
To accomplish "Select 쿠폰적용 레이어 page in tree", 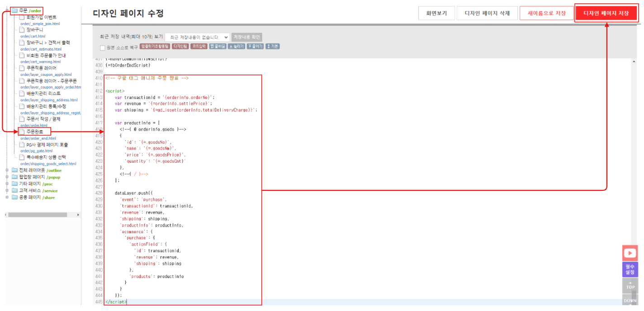I will tap(41, 68).
